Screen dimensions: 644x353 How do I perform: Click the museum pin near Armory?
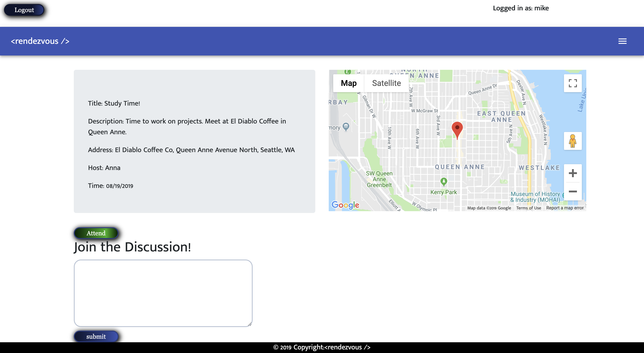[346, 126]
